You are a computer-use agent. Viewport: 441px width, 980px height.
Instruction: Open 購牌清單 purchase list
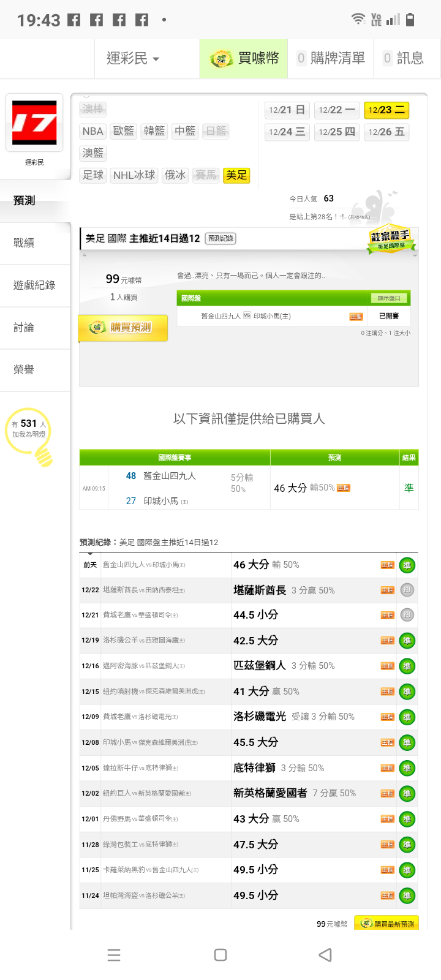pos(331,58)
